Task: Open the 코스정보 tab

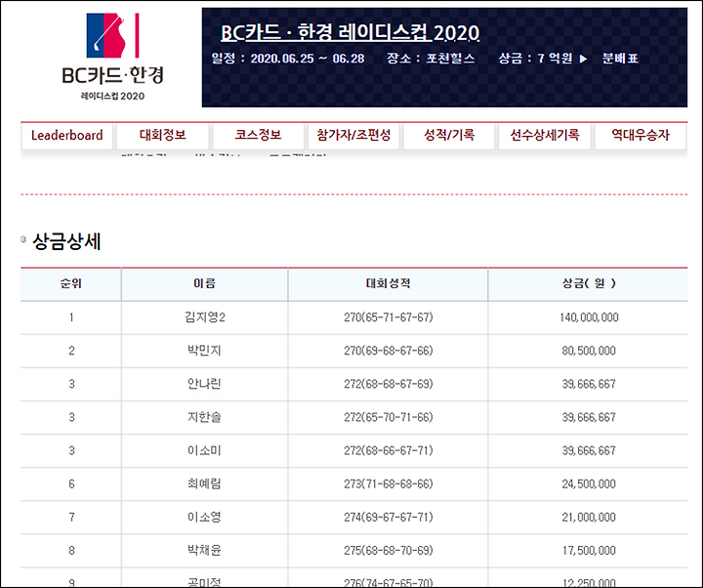Action: (x=258, y=135)
